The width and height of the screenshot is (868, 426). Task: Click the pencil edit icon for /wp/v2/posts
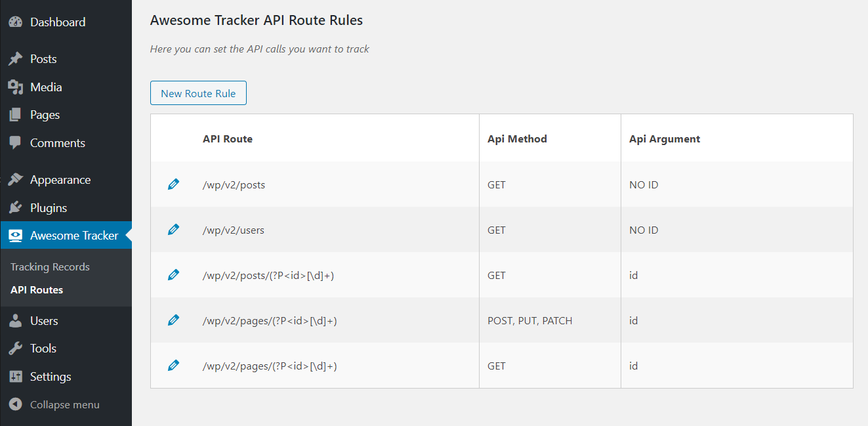coord(173,184)
